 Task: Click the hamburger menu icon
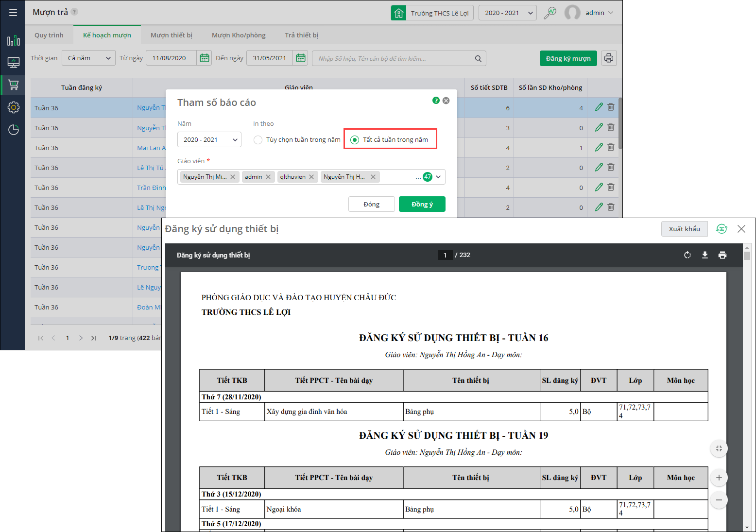point(13,13)
